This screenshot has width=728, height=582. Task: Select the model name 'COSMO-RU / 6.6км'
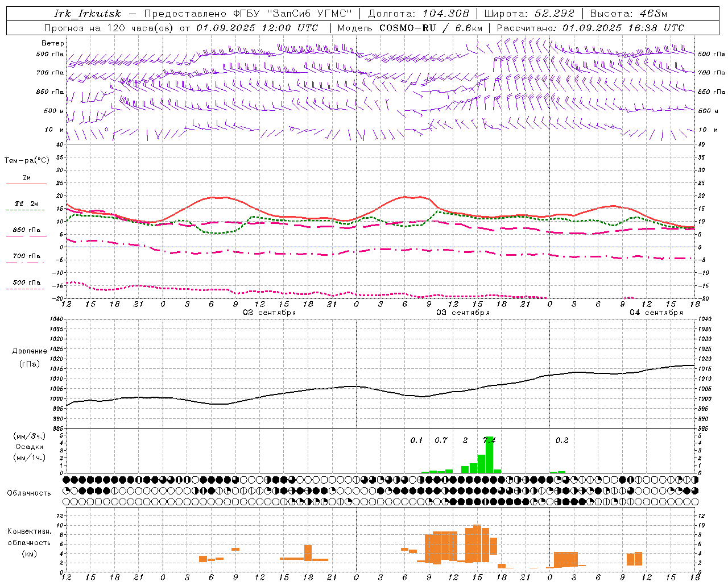coord(431,28)
